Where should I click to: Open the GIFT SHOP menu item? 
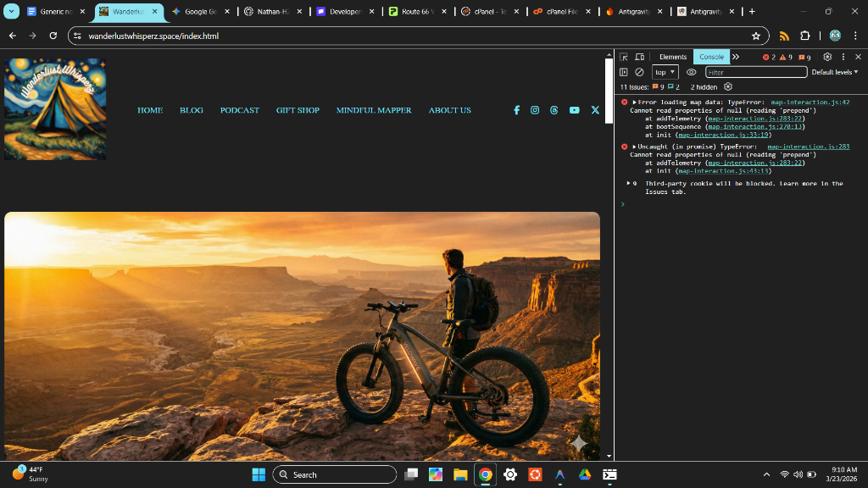298,110
